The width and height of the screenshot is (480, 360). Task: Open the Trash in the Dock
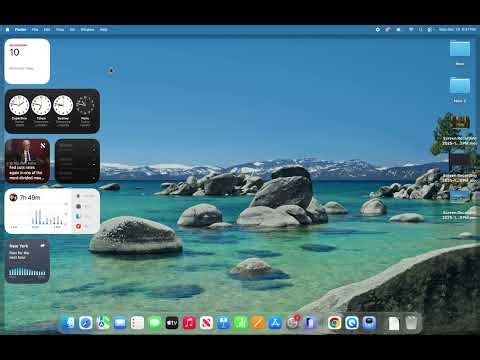click(x=411, y=323)
